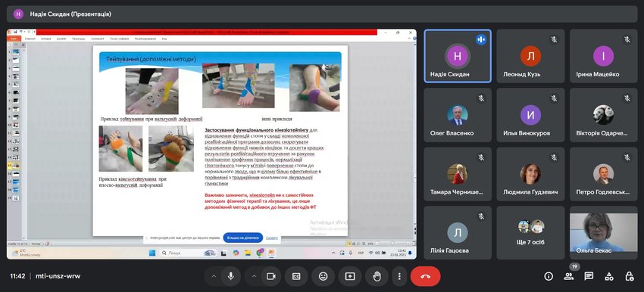The height and width of the screenshot is (292, 644).
Task: Toggle the camera button in Meet controls
Action: pos(271,276)
